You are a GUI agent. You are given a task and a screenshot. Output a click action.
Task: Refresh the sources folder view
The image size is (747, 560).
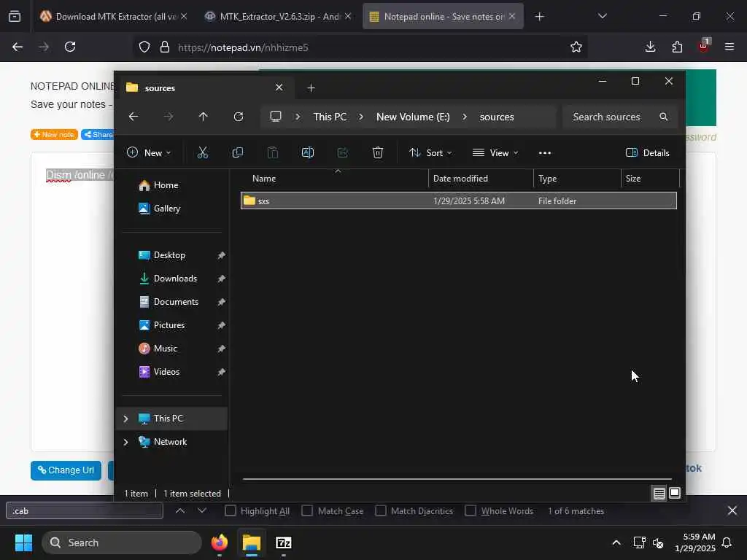[x=239, y=117]
